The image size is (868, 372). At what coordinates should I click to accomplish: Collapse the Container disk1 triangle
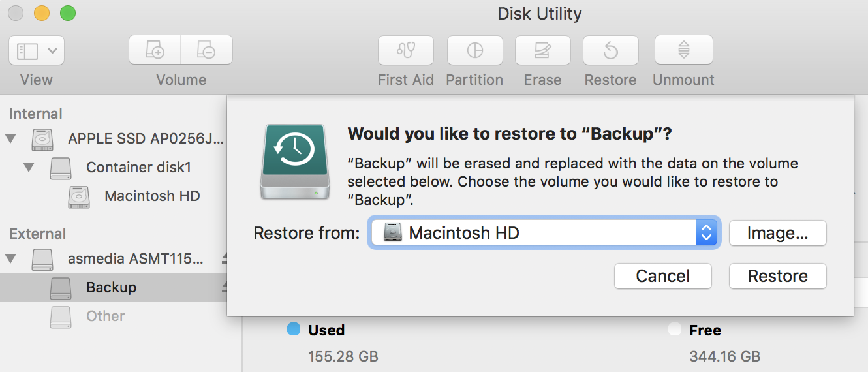[29, 167]
